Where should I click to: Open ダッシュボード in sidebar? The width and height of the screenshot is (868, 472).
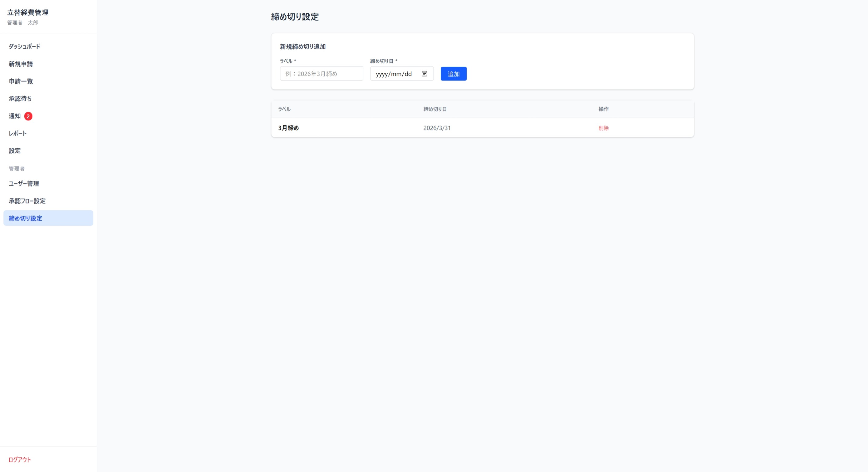[25, 46]
